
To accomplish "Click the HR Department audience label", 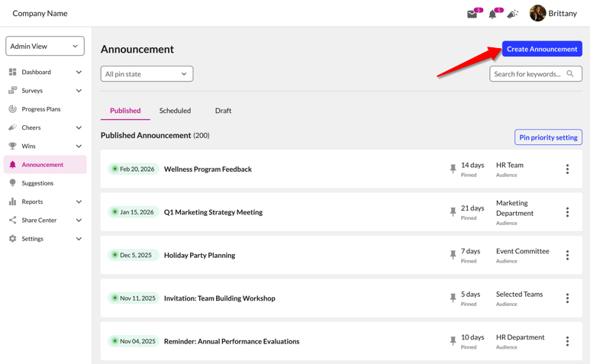I will click(x=520, y=337).
